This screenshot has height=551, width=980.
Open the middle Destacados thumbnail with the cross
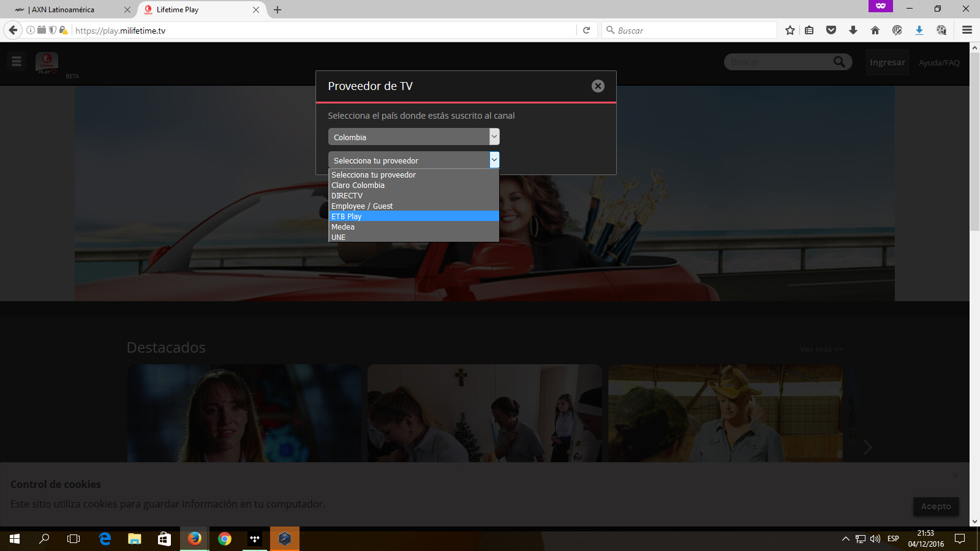pyautogui.click(x=484, y=413)
